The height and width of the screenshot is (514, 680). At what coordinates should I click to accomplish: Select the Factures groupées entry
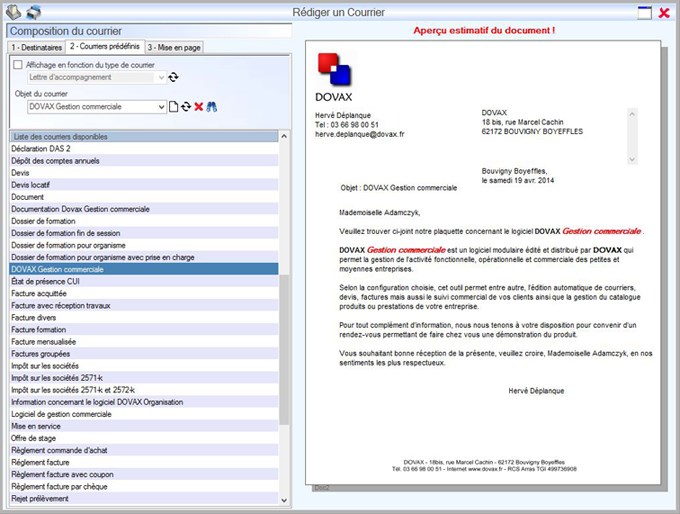point(144,354)
